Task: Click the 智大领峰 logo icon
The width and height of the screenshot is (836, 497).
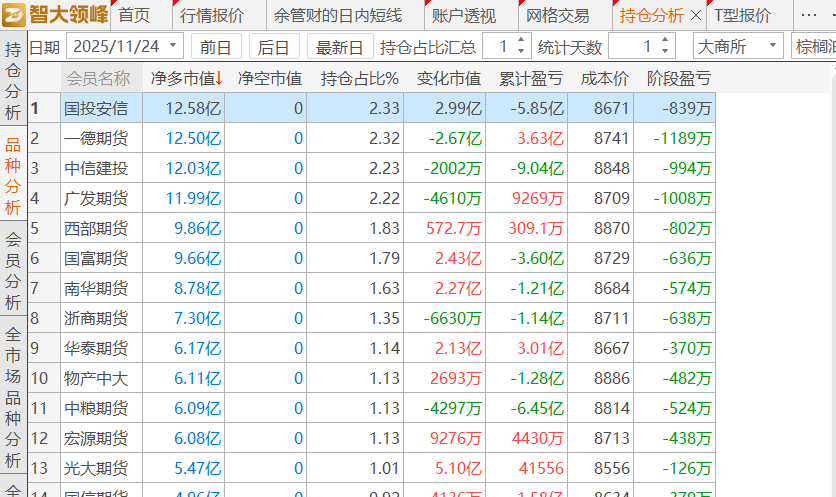Action: 14,14
